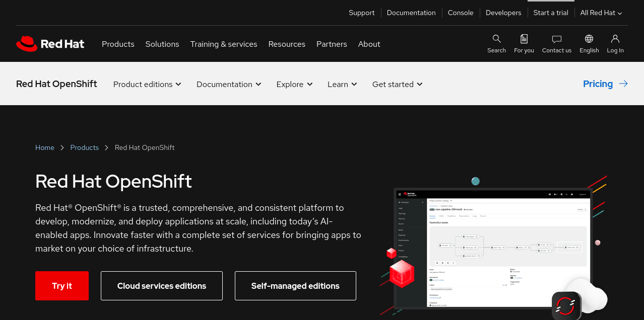Screen dimensions: 644x320
Task: Click Start a trial
Action: tap(551, 13)
